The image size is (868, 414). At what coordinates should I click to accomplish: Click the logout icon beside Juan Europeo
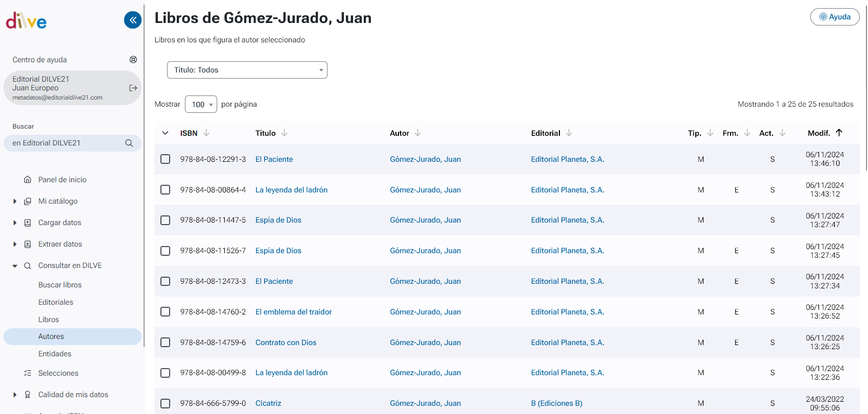click(133, 88)
